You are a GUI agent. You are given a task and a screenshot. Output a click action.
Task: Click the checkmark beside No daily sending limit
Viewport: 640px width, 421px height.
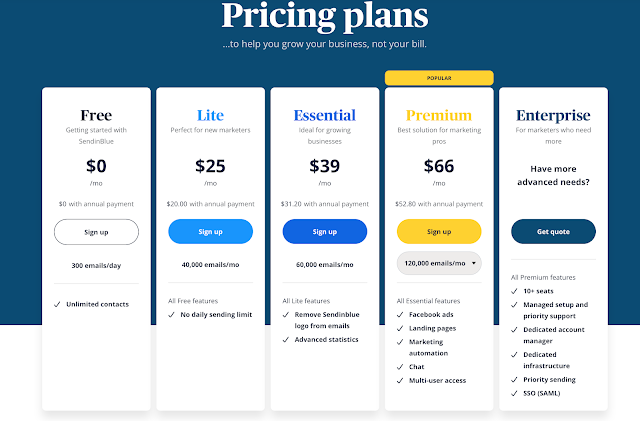[x=171, y=315]
